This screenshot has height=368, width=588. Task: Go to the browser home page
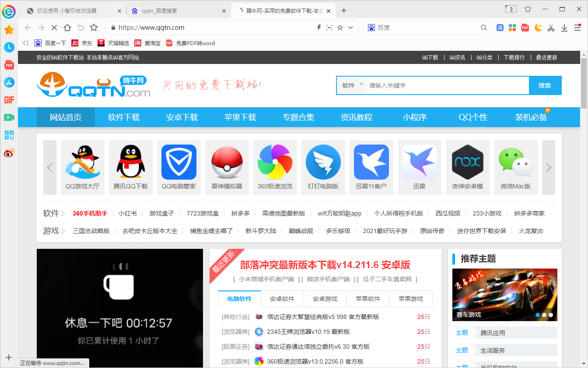point(67,28)
